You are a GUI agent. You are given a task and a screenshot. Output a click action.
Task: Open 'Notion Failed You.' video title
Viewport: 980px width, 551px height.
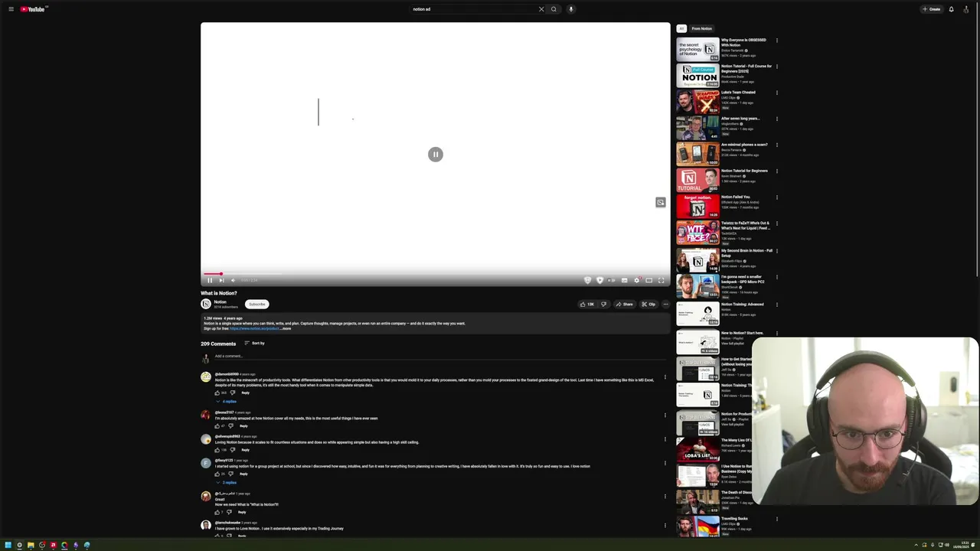pos(736,197)
